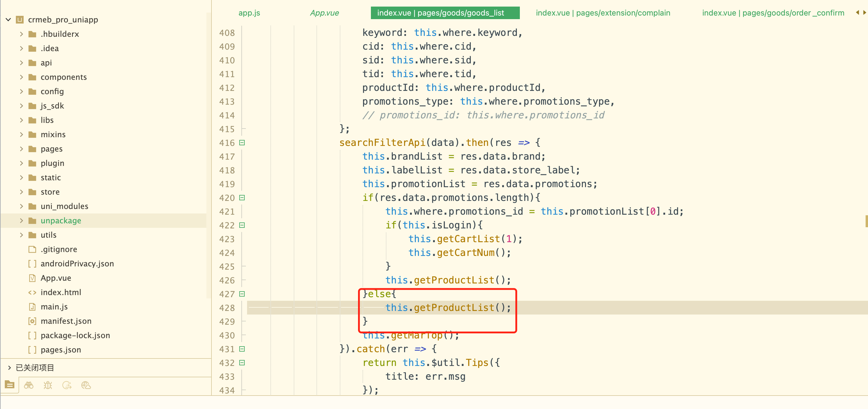Select the config folder

[x=52, y=92]
